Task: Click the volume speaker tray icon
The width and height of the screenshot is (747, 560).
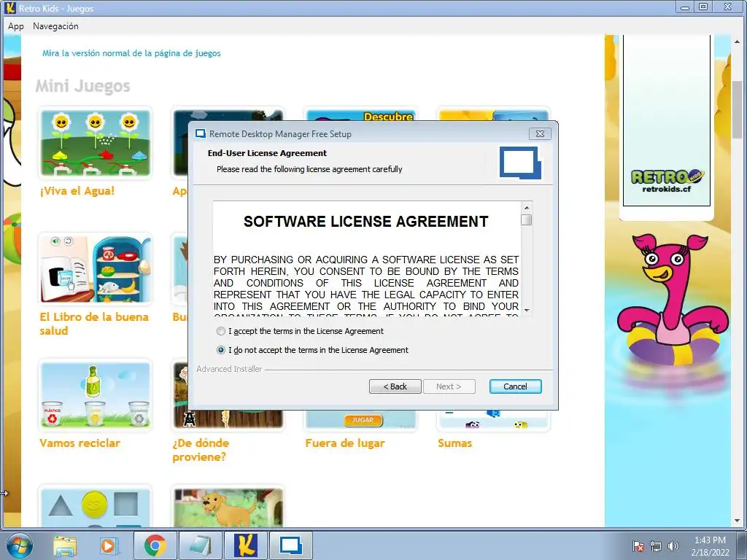Action: tap(673, 546)
